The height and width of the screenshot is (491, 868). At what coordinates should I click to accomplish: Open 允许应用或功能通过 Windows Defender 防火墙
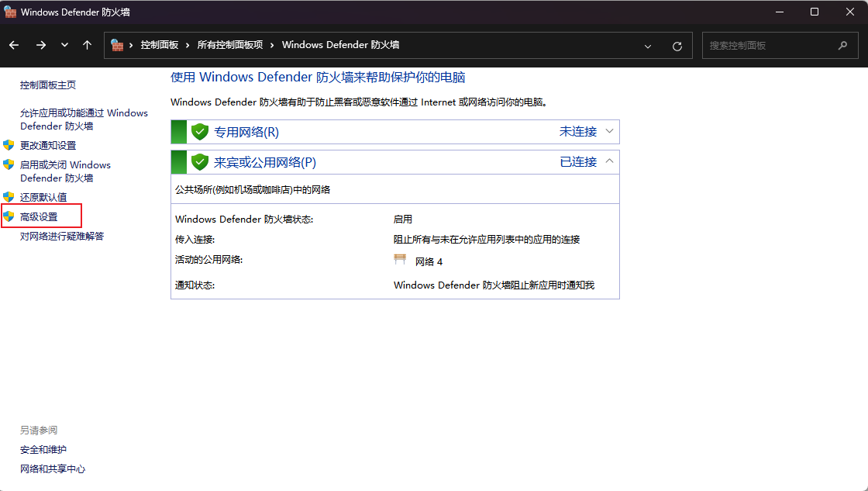pos(84,119)
